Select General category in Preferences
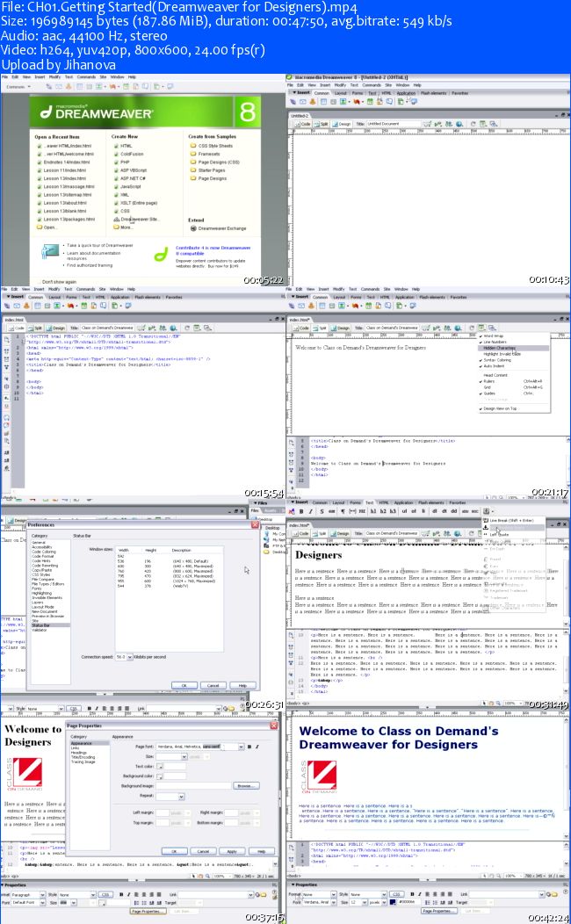The width and height of the screenshot is (571, 924). pyautogui.click(x=39, y=542)
